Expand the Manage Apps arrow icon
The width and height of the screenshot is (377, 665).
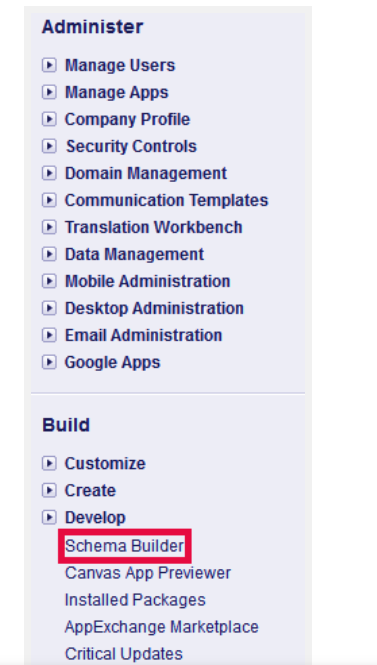(49, 92)
